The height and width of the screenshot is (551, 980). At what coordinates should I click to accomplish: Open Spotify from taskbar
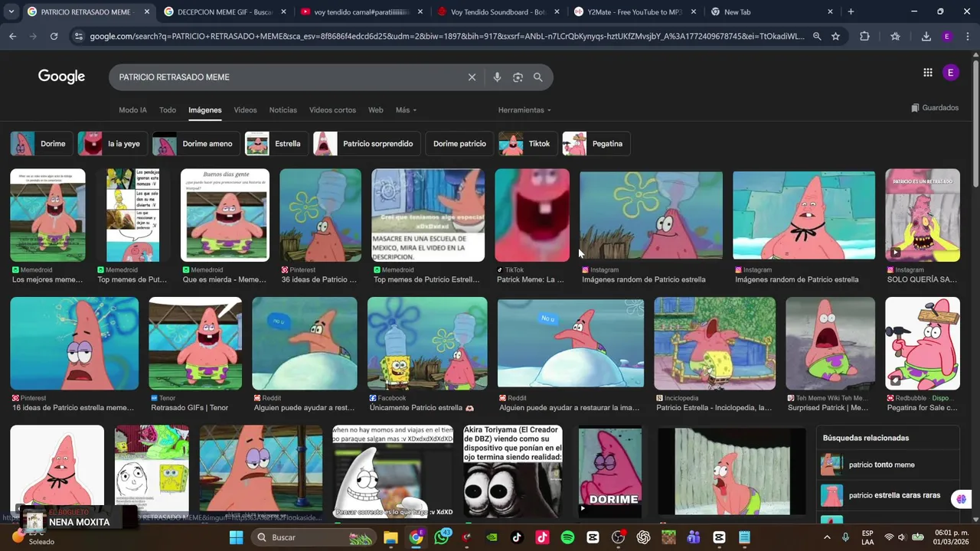[x=567, y=537]
